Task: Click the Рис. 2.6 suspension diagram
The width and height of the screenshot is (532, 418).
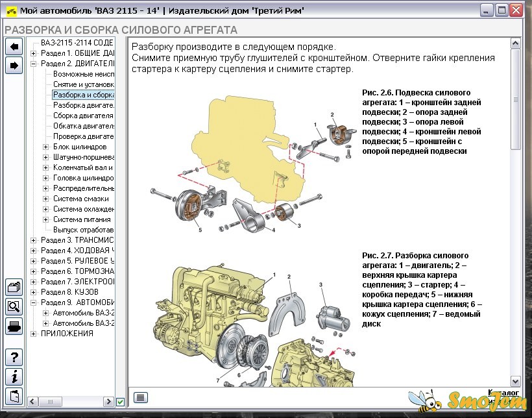Action: point(253,164)
